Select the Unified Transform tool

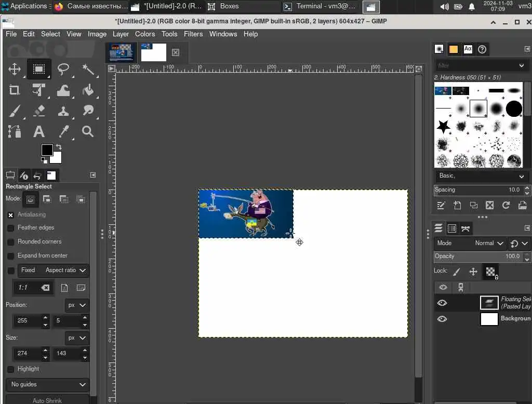pos(38,90)
